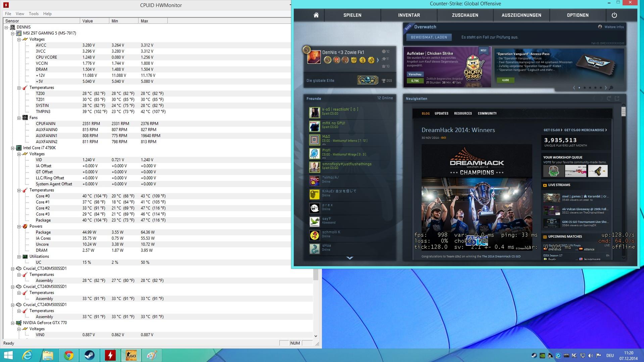
Task: Select friend k-o$ reactiioN avatar
Action: pyautogui.click(x=314, y=112)
